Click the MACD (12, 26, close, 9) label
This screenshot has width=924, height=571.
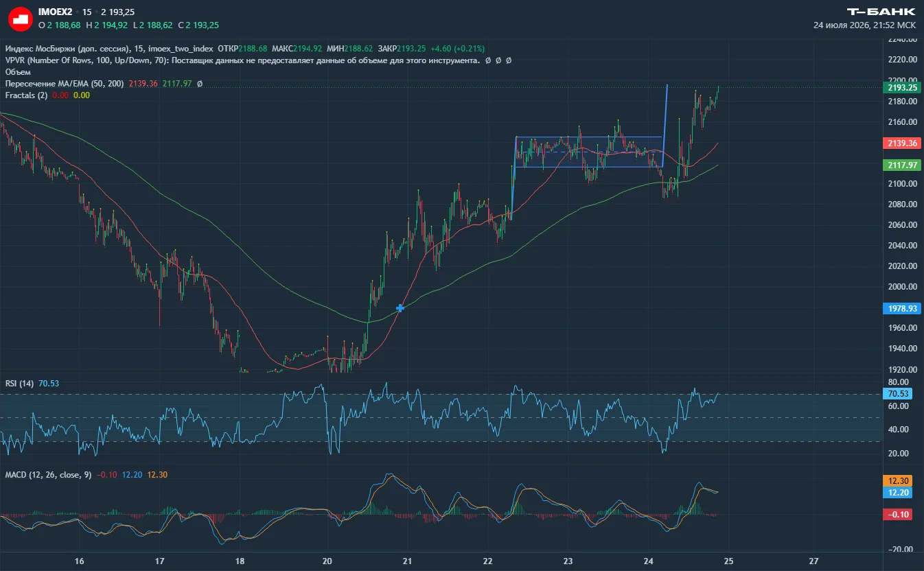[49, 475]
